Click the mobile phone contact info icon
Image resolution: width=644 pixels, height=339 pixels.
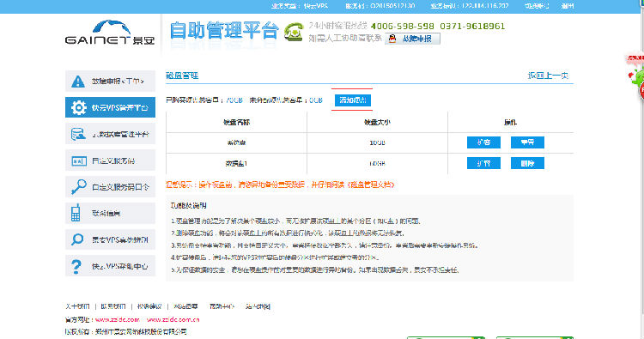pos(76,213)
